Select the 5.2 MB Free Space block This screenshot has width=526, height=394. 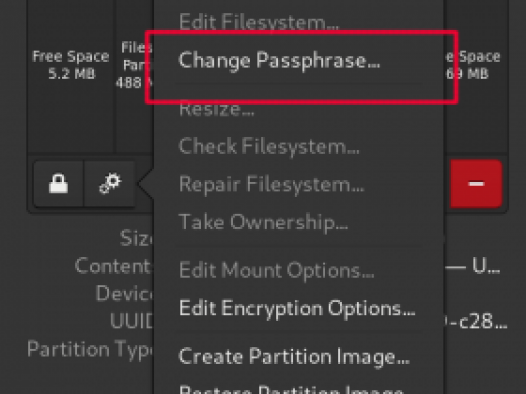tap(71, 76)
